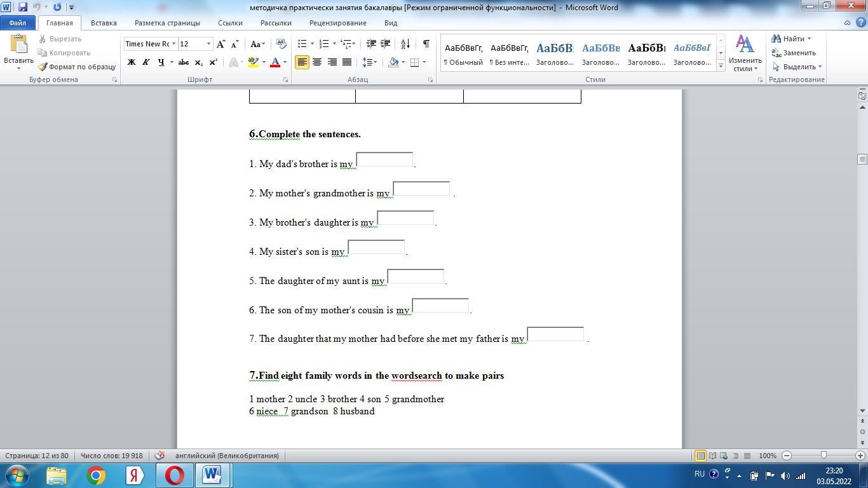Open Yandex browser from taskbar
This screenshot has height=488, width=868.
(135, 475)
